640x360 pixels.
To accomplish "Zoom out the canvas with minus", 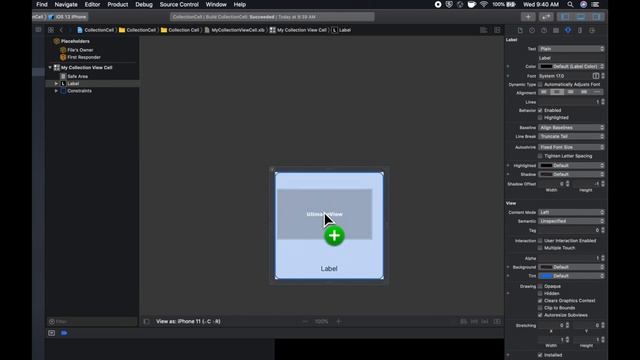I will (305, 322).
